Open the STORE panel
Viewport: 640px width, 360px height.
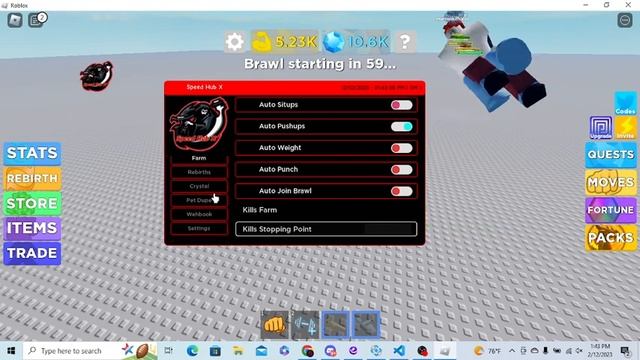tap(32, 204)
